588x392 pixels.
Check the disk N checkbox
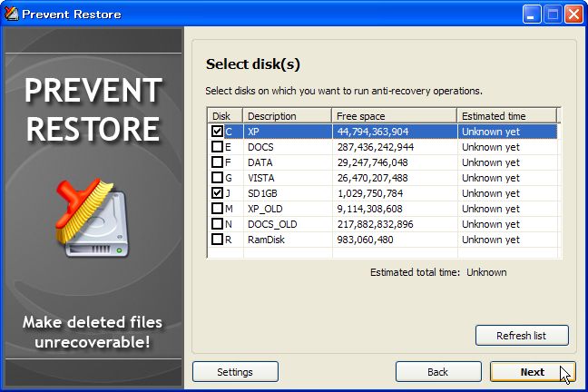(x=217, y=224)
